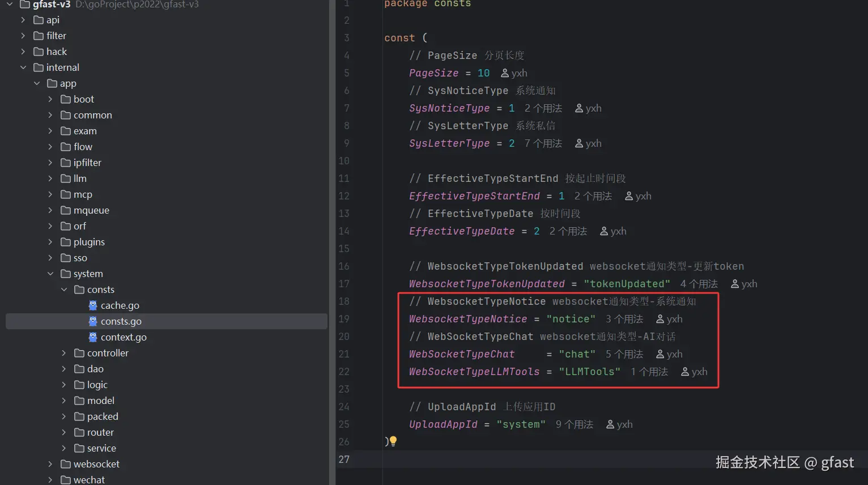The width and height of the screenshot is (868, 485).
Task: Select the sso folder row
Action: tap(167, 258)
